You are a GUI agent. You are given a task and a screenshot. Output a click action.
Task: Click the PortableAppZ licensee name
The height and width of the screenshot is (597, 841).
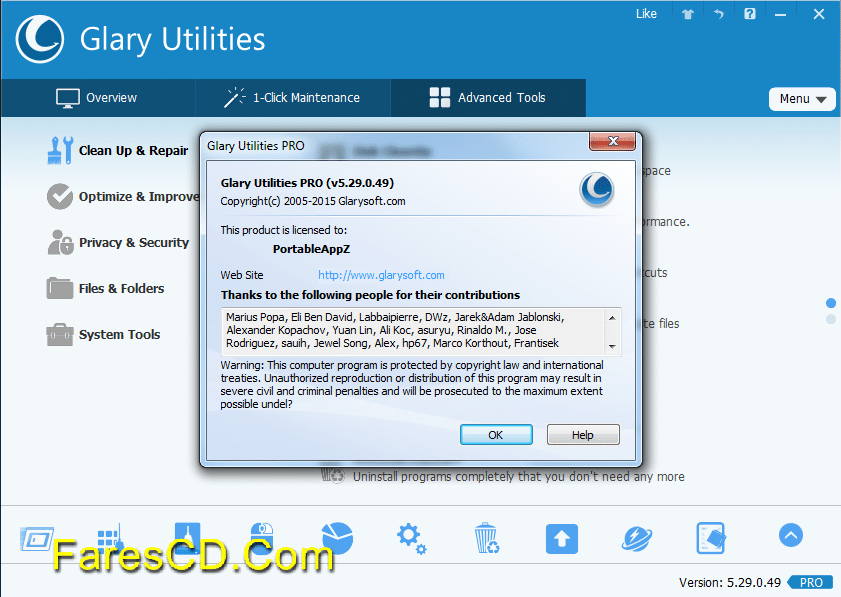311,249
